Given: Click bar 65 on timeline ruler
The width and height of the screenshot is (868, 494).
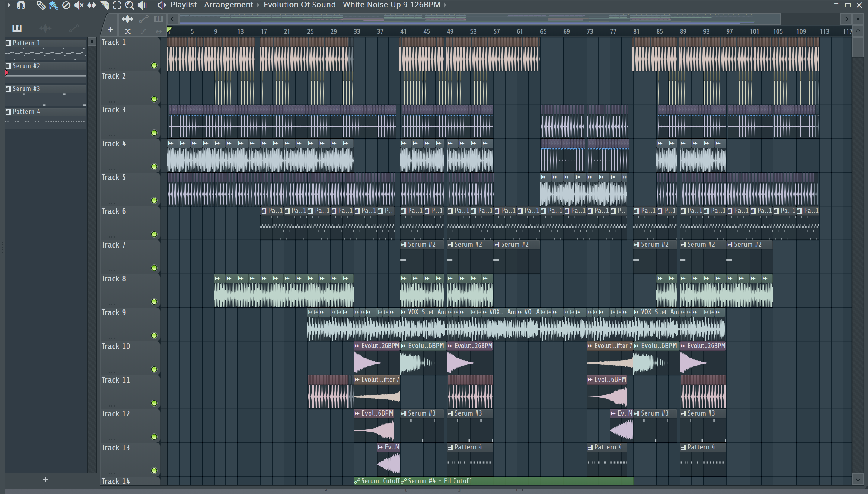Looking at the screenshot, I should click(543, 32).
